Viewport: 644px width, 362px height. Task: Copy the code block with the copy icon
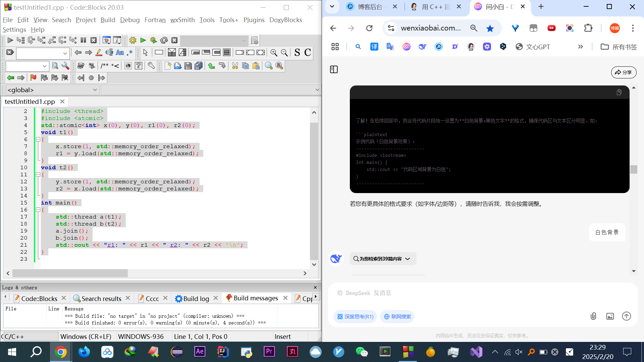tap(619, 92)
